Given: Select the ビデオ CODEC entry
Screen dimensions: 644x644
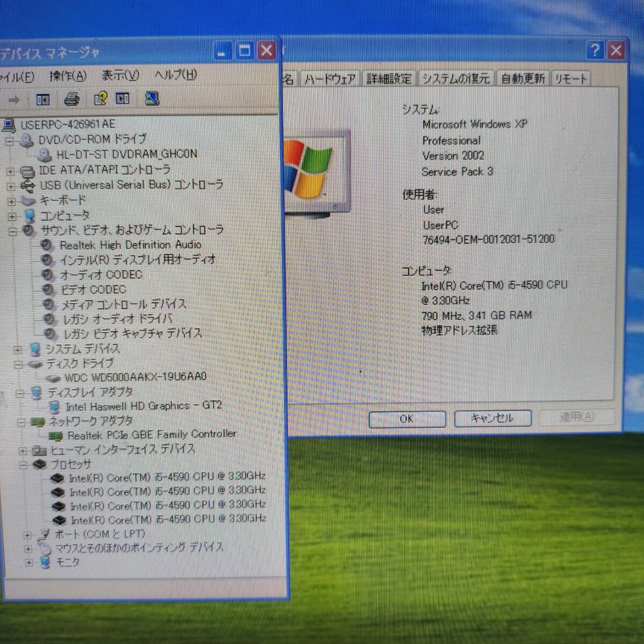Looking at the screenshot, I should coord(93,290).
